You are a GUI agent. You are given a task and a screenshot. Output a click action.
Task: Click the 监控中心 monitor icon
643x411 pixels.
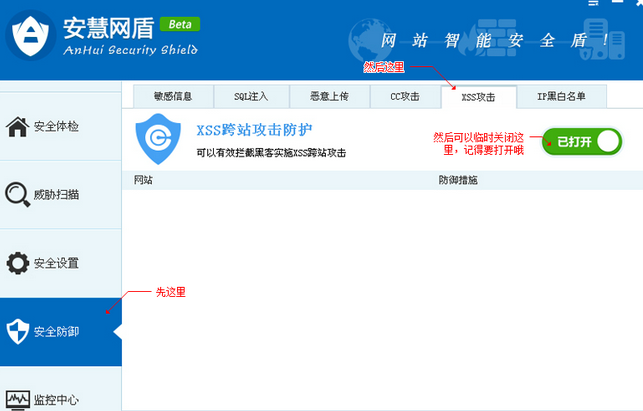click(17, 399)
